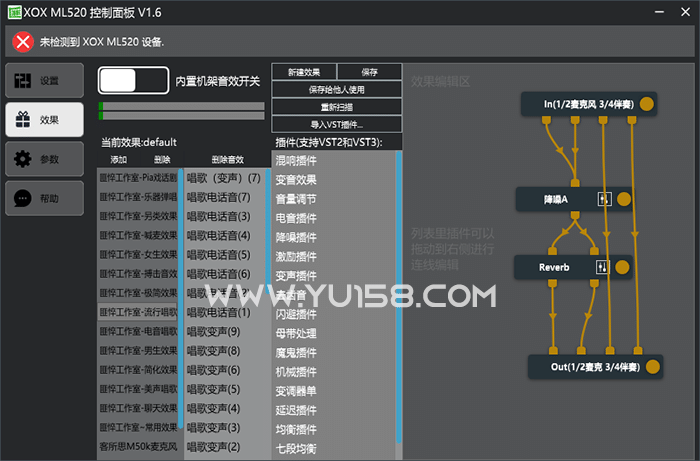Click the 删除音效 button
This screenshot has width=700, height=461.
tap(228, 160)
